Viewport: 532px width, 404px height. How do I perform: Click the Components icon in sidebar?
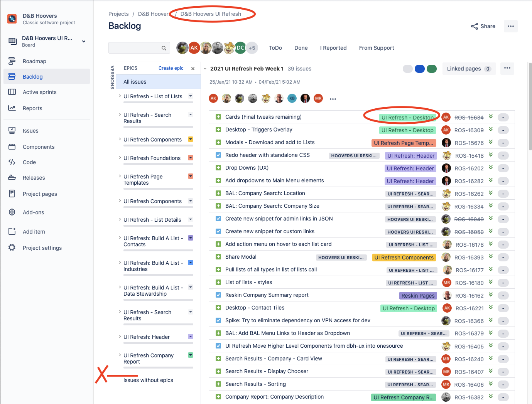tap(12, 146)
